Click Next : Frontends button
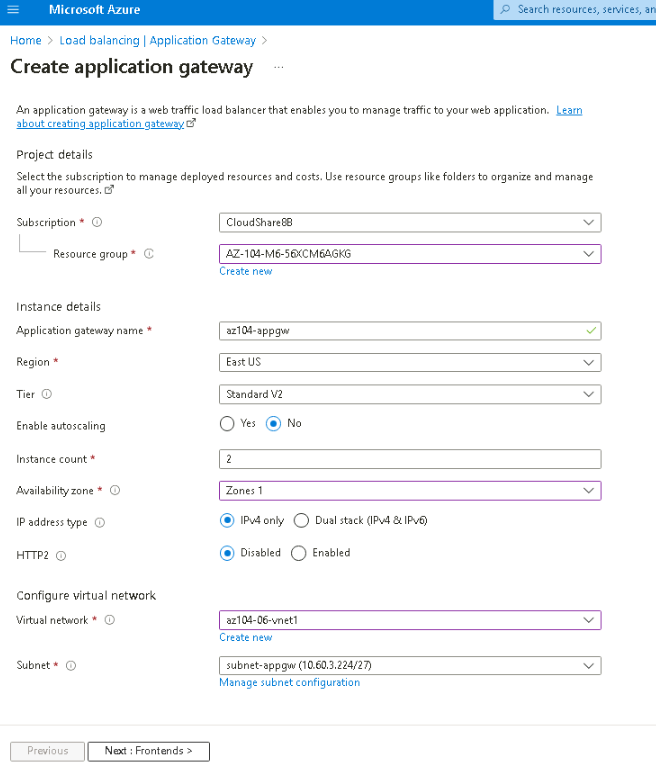Image resolution: width=656 pixels, height=774 pixels. pos(149,751)
